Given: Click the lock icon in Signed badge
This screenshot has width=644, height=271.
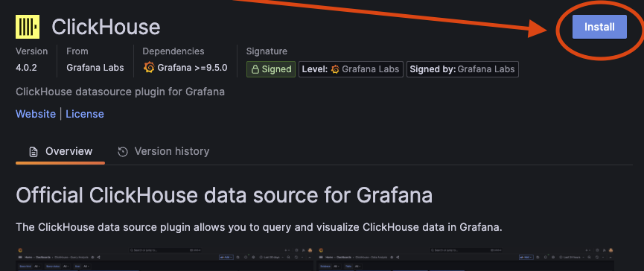Looking at the screenshot, I should pos(255,69).
